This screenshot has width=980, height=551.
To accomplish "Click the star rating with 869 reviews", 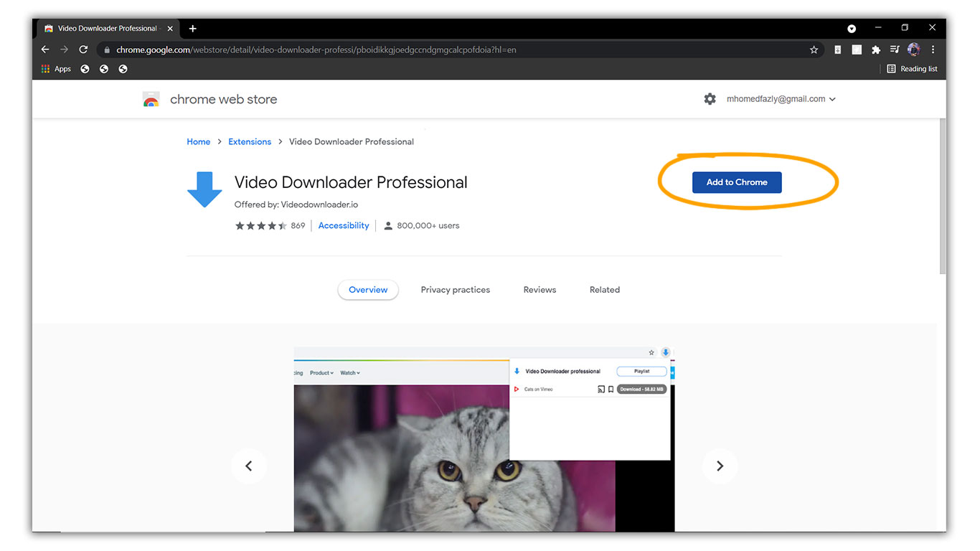I will [270, 225].
